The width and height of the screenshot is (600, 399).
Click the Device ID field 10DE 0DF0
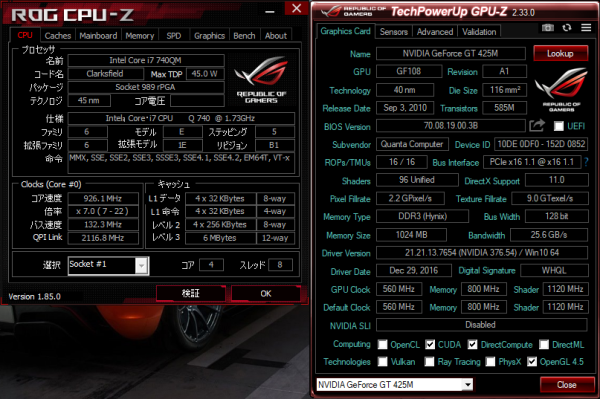click(x=541, y=144)
